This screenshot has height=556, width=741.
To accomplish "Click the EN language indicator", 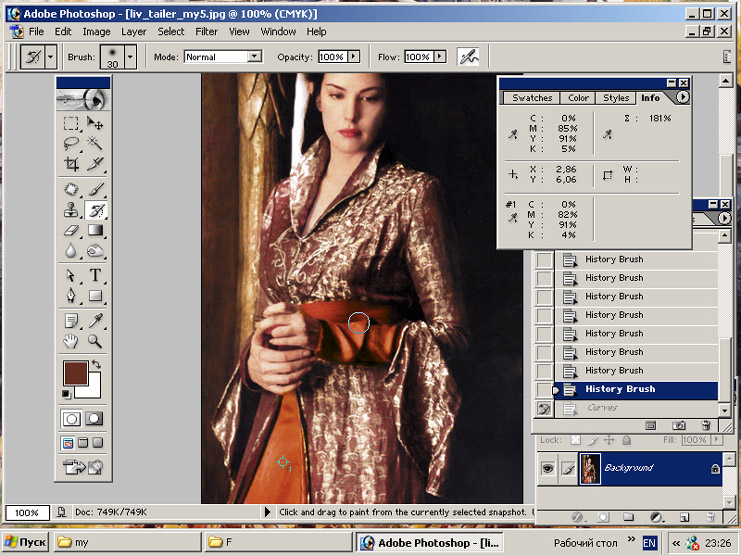I will 649,543.
